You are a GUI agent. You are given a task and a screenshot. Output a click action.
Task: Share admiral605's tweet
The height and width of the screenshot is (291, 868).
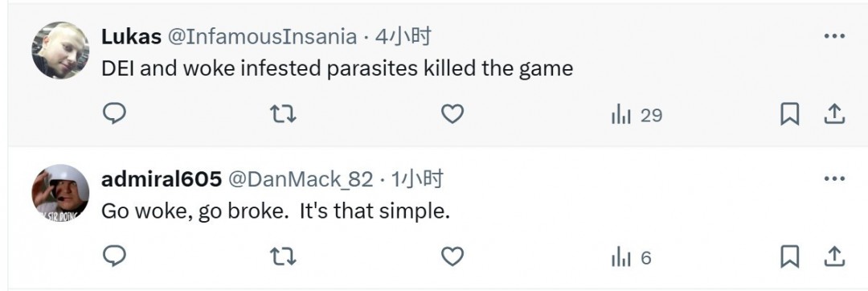(x=834, y=257)
